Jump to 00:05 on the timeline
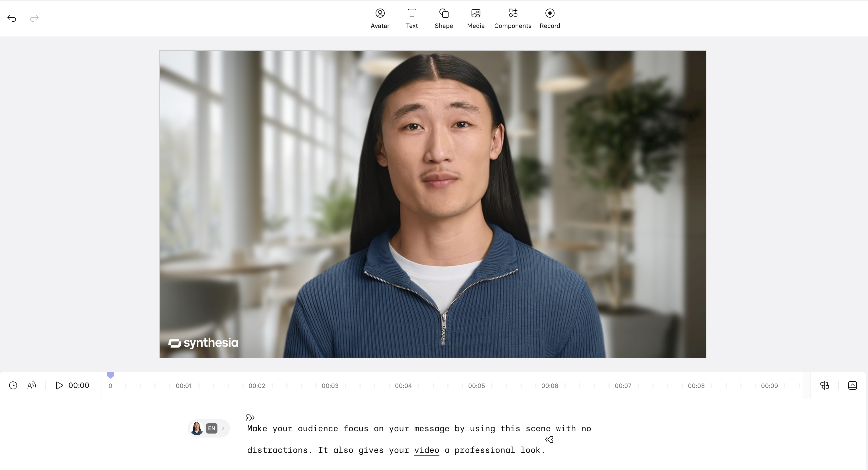The image size is (868, 470). click(x=476, y=386)
